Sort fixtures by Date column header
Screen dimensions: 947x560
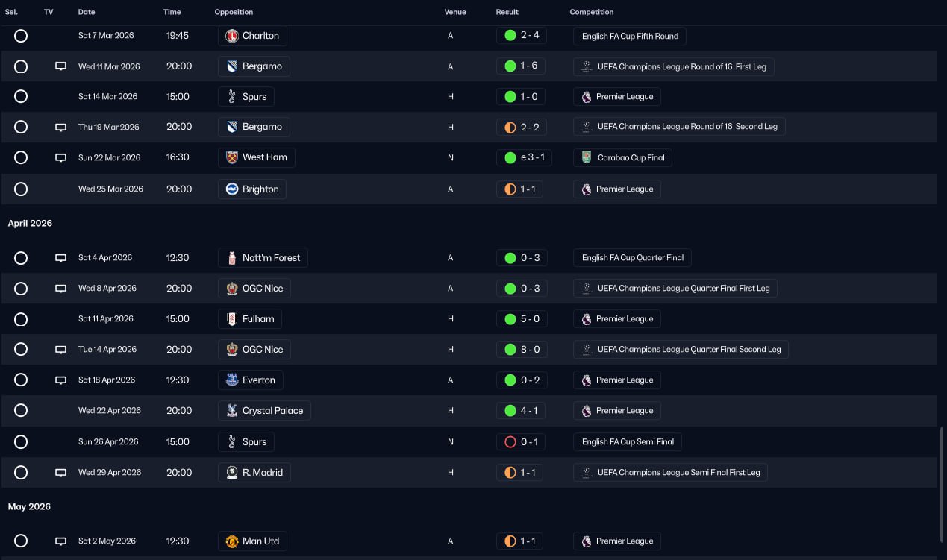[x=87, y=12]
